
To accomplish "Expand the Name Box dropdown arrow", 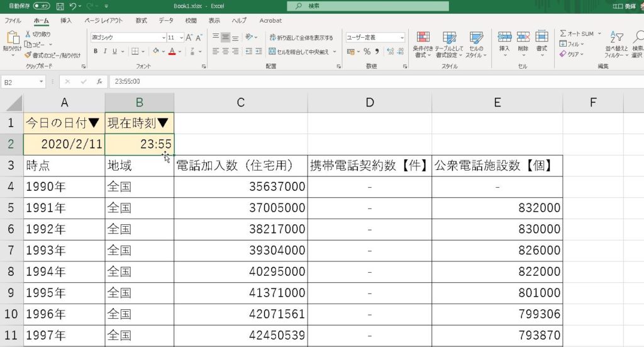I will point(42,82).
